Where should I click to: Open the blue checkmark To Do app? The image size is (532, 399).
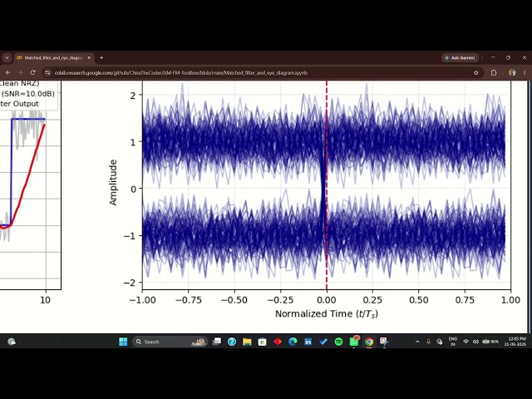pyautogui.click(x=323, y=342)
